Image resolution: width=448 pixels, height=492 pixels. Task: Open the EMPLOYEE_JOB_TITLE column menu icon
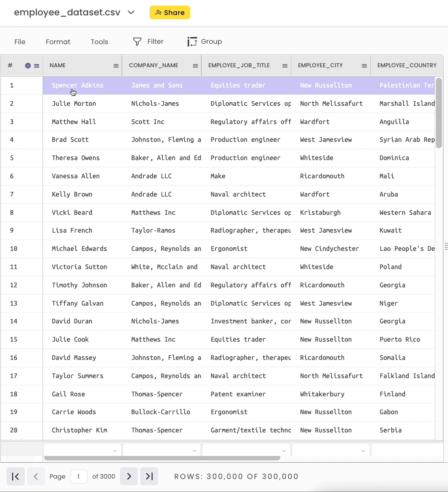click(x=285, y=66)
